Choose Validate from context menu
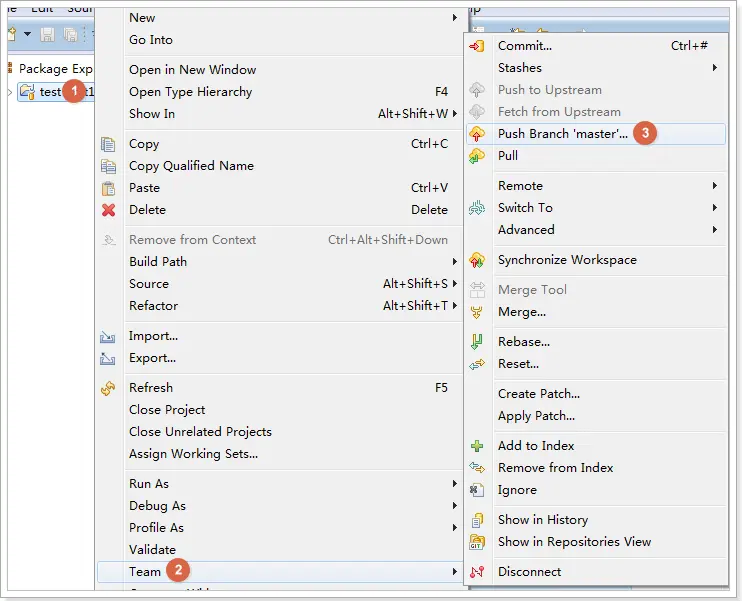This screenshot has height=601, width=742. 280,550
